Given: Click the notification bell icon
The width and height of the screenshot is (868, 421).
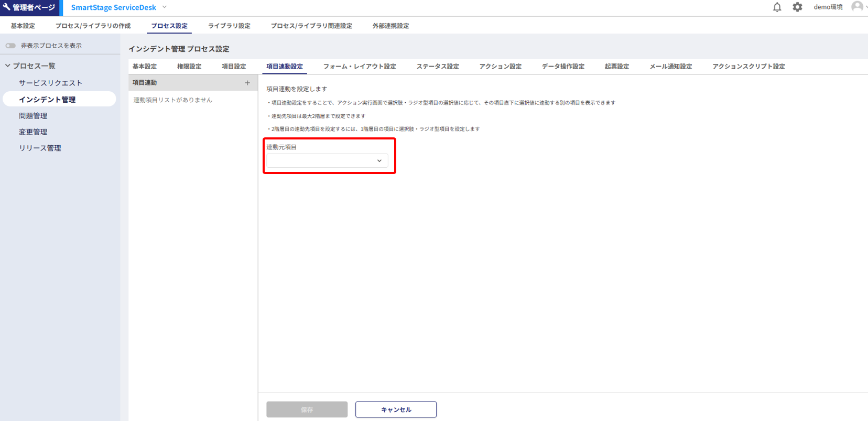Looking at the screenshot, I should [777, 7].
